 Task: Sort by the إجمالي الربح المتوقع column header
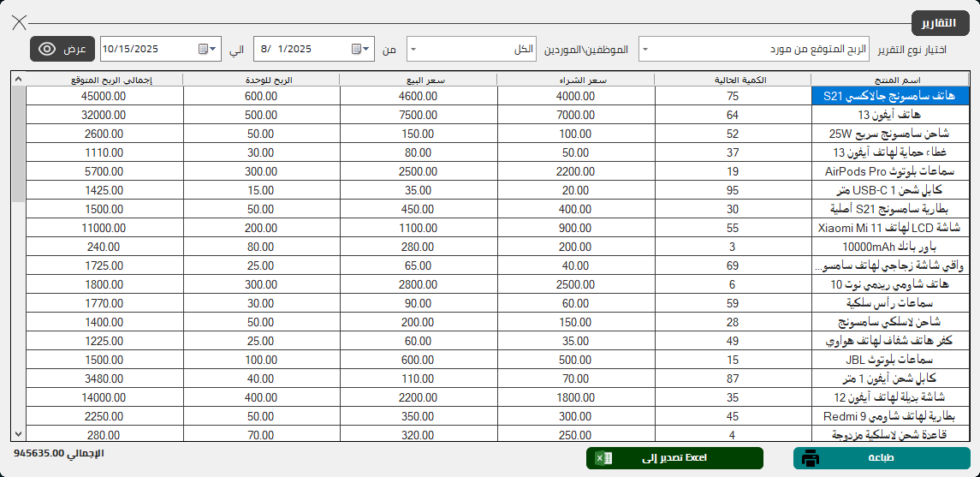coord(104,80)
